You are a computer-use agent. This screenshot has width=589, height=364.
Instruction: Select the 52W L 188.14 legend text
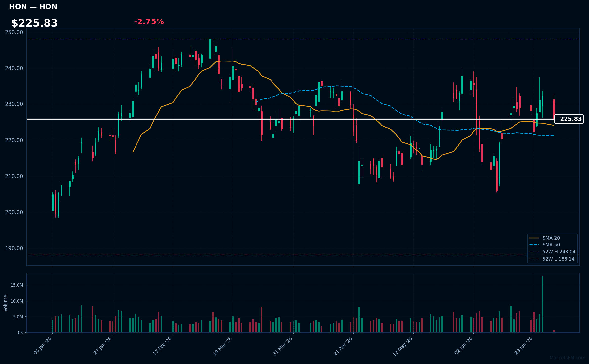pos(558,259)
